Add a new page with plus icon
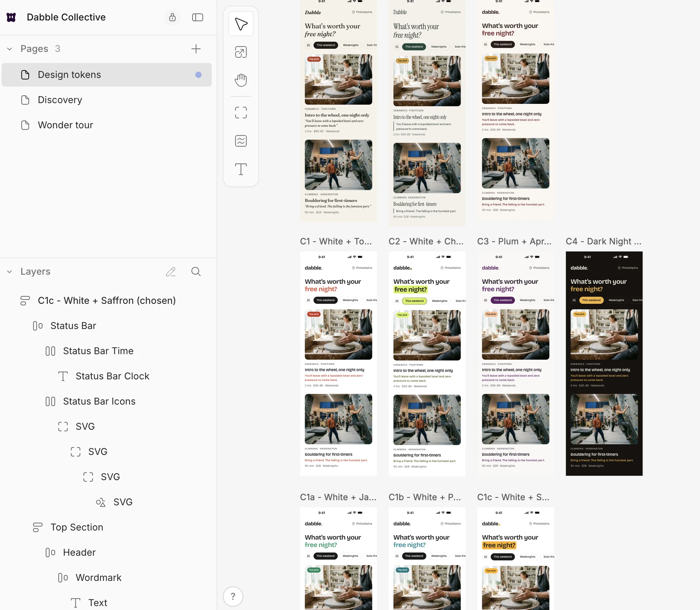 [196, 49]
